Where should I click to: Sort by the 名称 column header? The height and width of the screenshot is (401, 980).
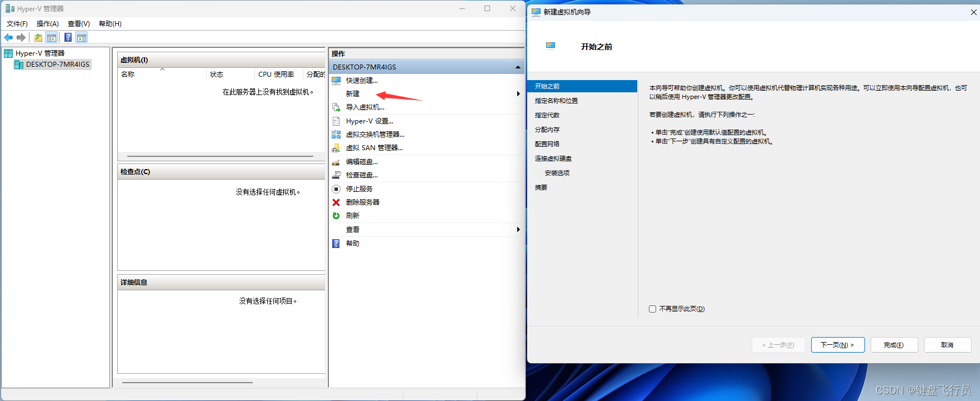pos(162,75)
